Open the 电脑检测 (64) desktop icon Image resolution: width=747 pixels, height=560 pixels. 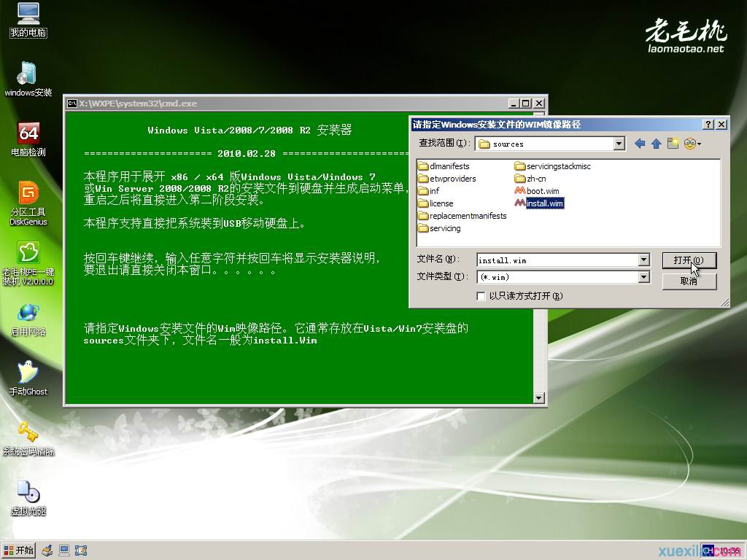pyautogui.click(x=28, y=133)
